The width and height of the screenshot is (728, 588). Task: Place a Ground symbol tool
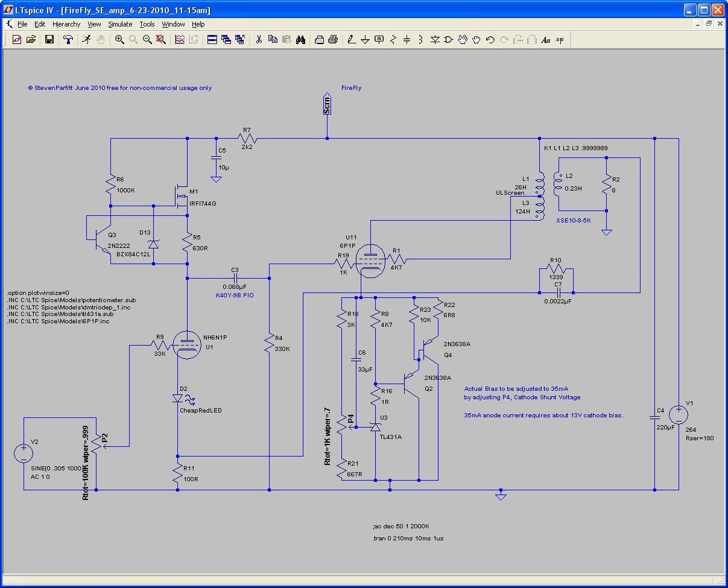(366, 40)
